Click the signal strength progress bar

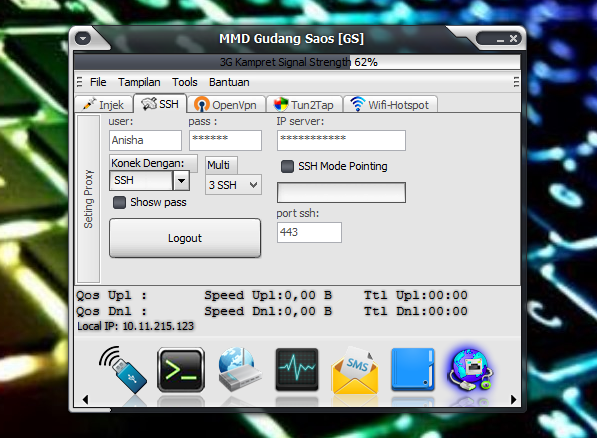tap(297, 62)
